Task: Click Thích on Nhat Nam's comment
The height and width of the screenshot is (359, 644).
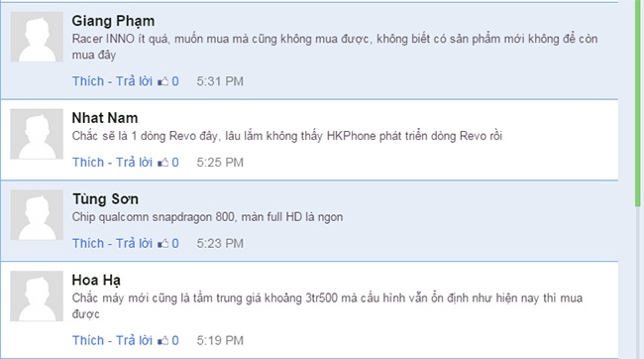Action: pos(88,162)
